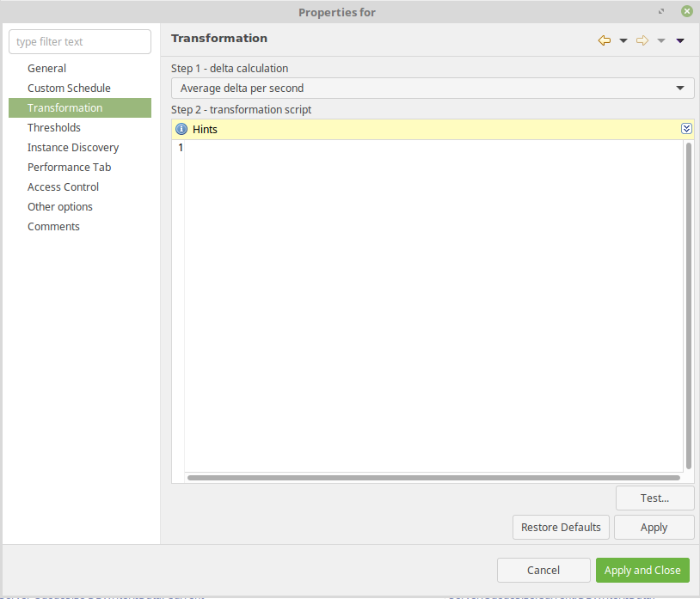This screenshot has width=700, height=599.
Task: Click the filter text input field
Action: 80,41
